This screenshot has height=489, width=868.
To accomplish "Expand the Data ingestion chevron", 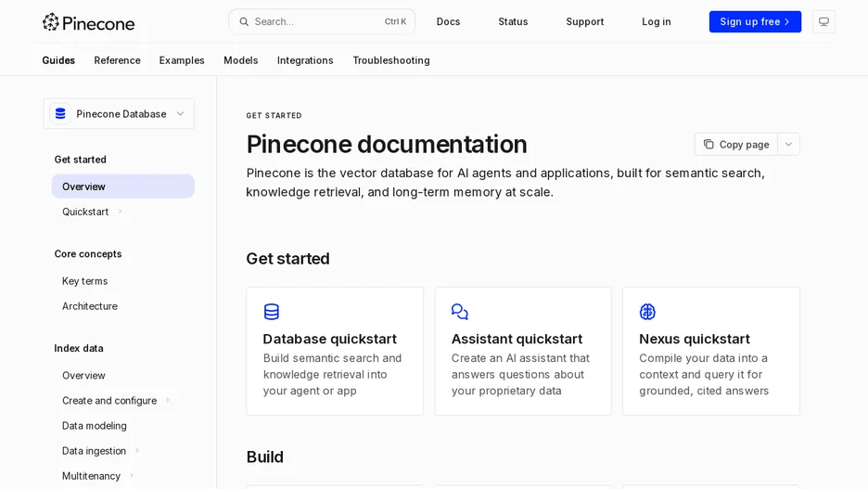I will point(136,451).
